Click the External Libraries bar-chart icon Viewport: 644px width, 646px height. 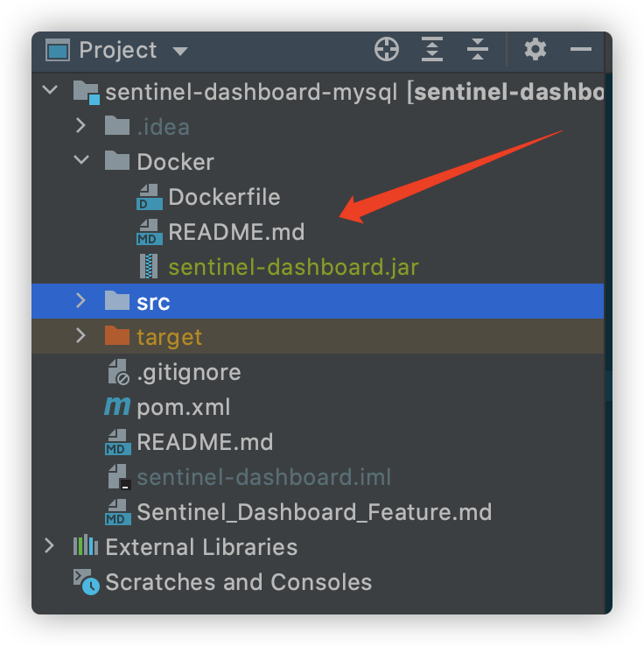click(x=85, y=547)
